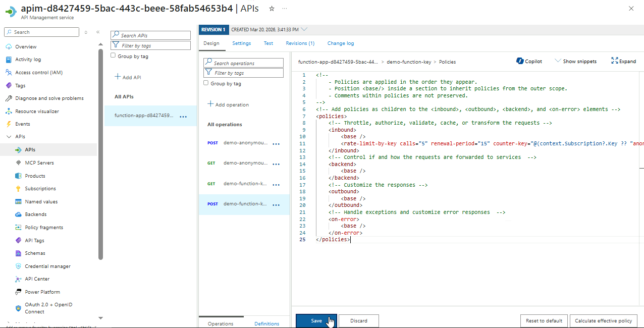This screenshot has width=644, height=328.
Task: Click the sidebar vertical scrollbar
Action: [x=100, y=151]
